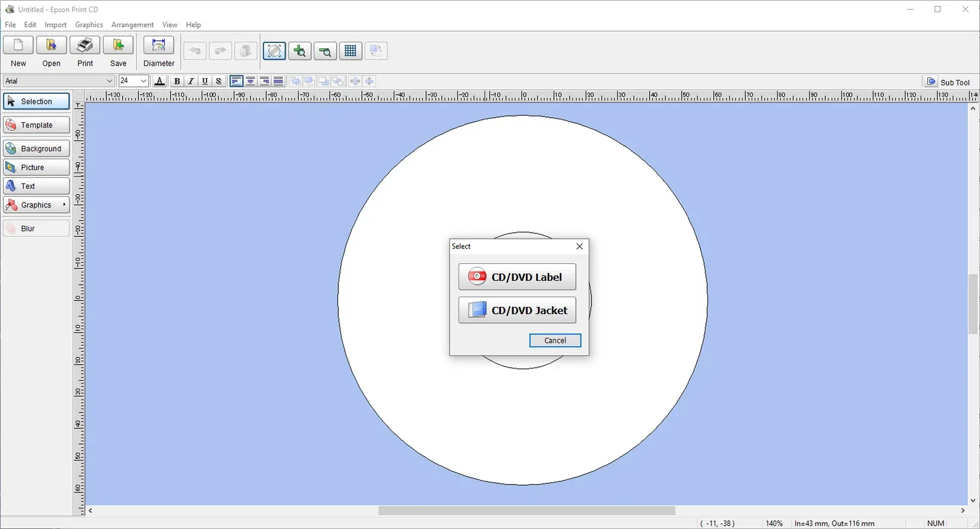Click the greyed-out Undo arrow icon
The image size is (980, 529).
pyautogui.click(x=195, y=51)
